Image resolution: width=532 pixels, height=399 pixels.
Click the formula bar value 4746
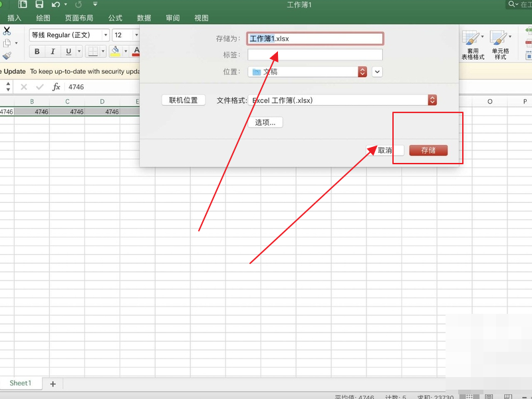[x=76, y=87]
